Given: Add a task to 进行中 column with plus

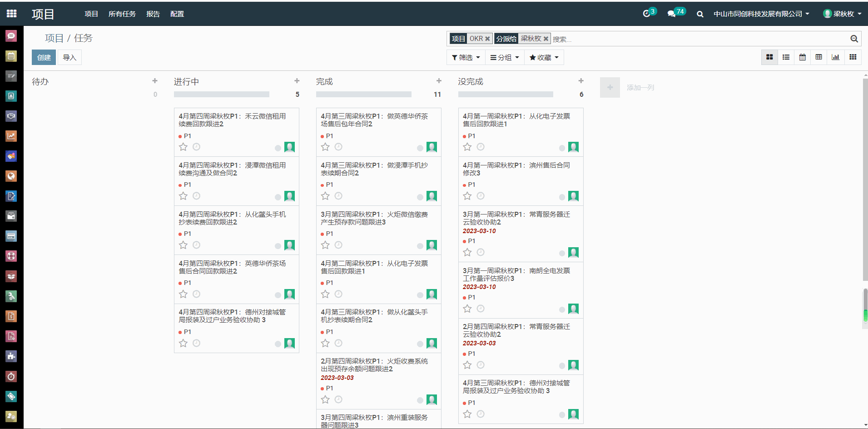Looking at the screenshot, I should (x=297, y=81).
